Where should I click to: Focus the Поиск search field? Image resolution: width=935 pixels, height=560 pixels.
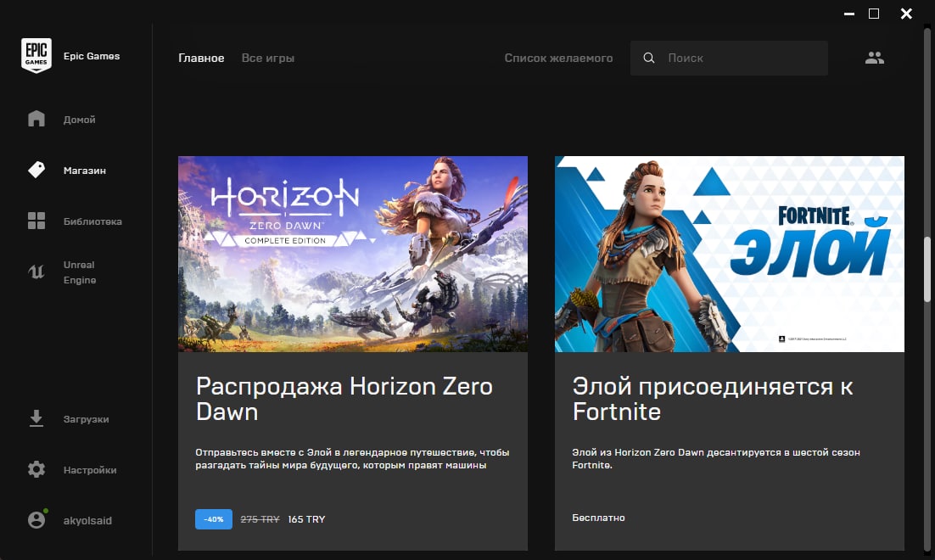(x=729, y=58)
